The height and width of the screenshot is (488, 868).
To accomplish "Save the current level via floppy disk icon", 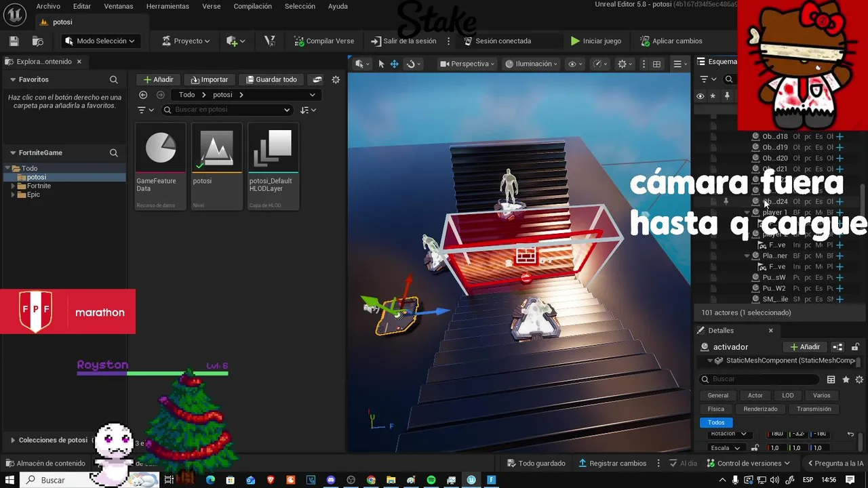I will pyautogui.click(x=14, y=41).
